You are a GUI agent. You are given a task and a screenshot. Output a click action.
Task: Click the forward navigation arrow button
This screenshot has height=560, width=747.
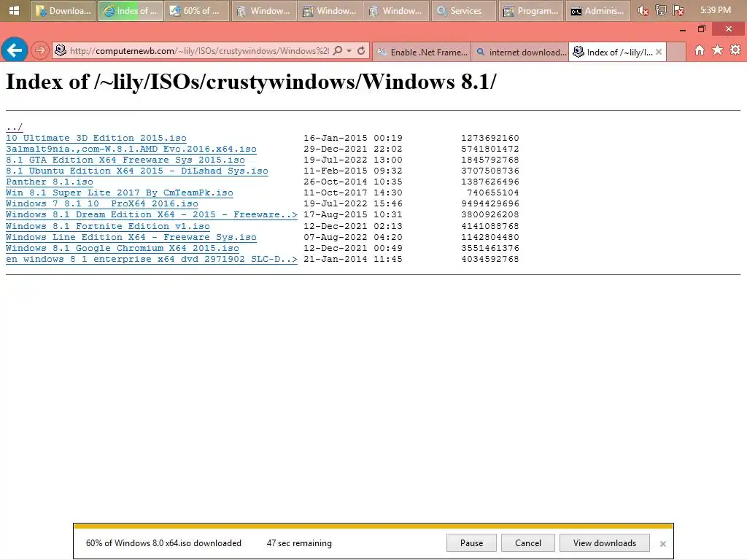pos(40,50)
